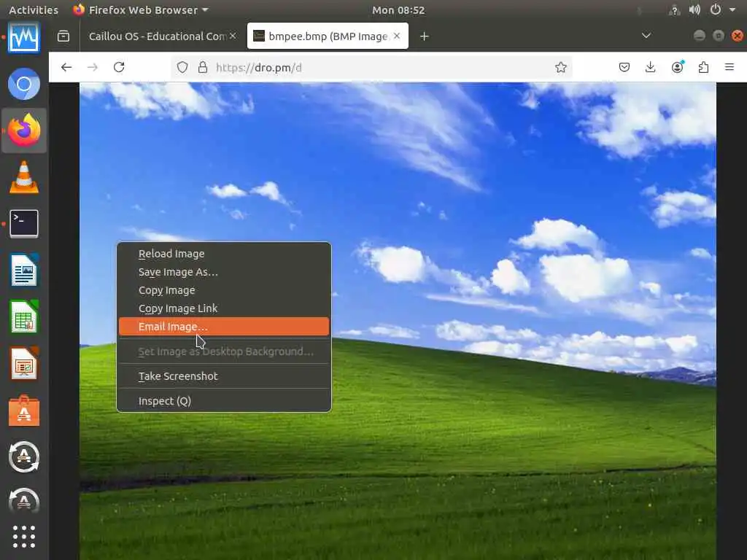Open Terminal from the dock
The image size is (747, 560).
click(24, 223)
